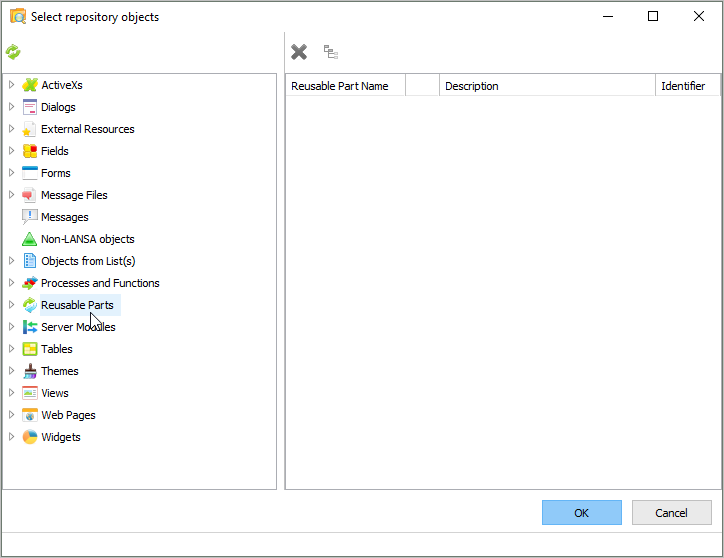Expand the Reusable Parts node
Viewport: 724px width, 558px height.
[12, 305]
